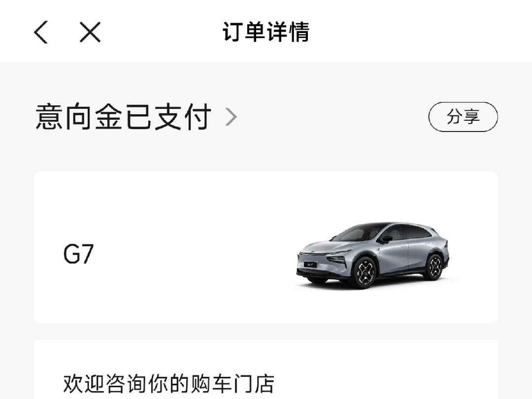View the silver G7 car image
This screenshot has width=532, height=399.
click(x=373, y=256)
